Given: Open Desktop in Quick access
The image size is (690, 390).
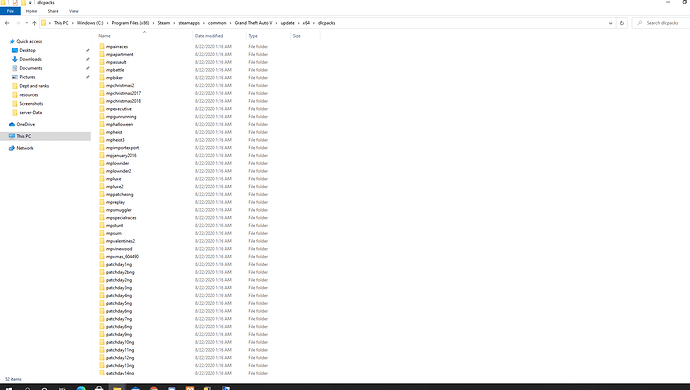Looking at the screenshot, I should [27, 50].
